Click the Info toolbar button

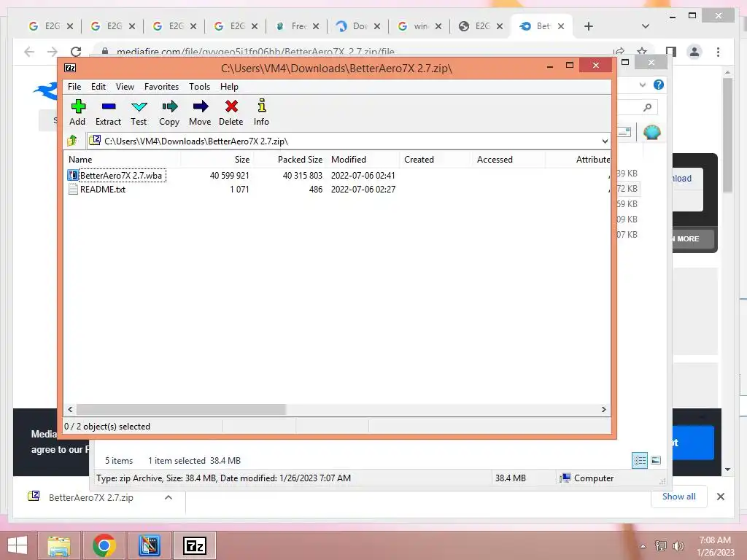point(261,113)
